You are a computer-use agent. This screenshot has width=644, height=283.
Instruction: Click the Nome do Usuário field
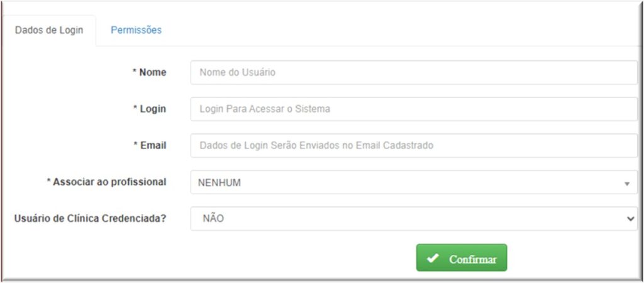[414, 72]
